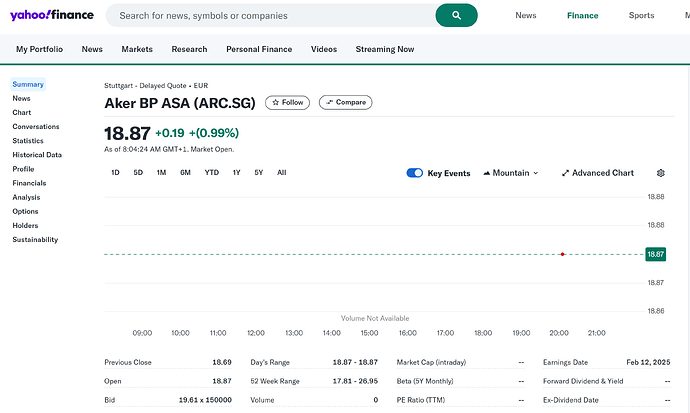Select the 6M chart range
The image size is (690, 413).
pyautogui.click(x=185, y=172)
